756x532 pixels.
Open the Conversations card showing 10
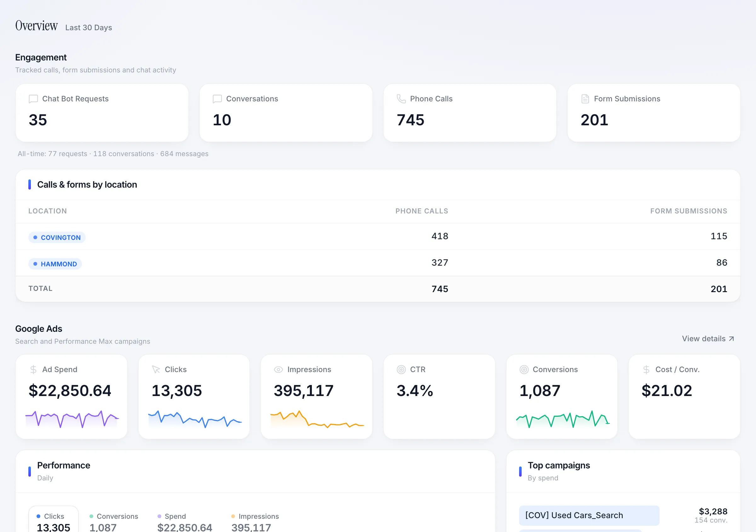pos(286,112)
